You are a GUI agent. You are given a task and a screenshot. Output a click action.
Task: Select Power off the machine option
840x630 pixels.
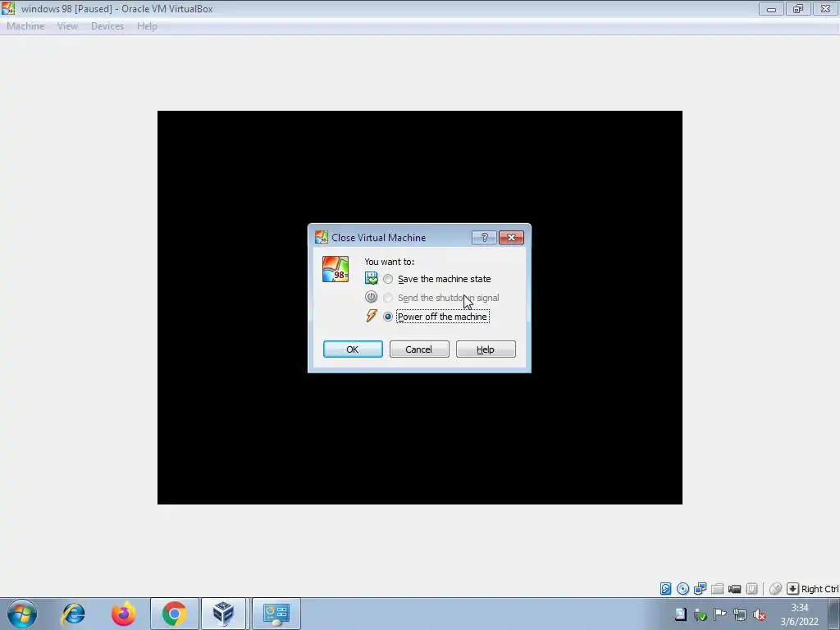(x=436, y=317)
